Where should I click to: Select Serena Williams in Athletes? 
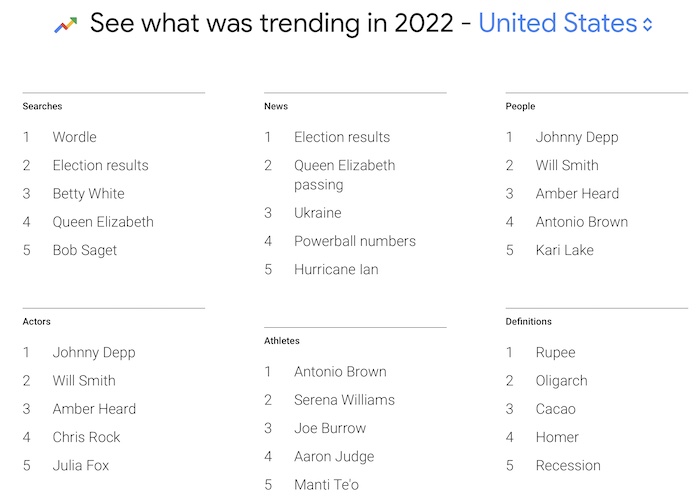344,400
